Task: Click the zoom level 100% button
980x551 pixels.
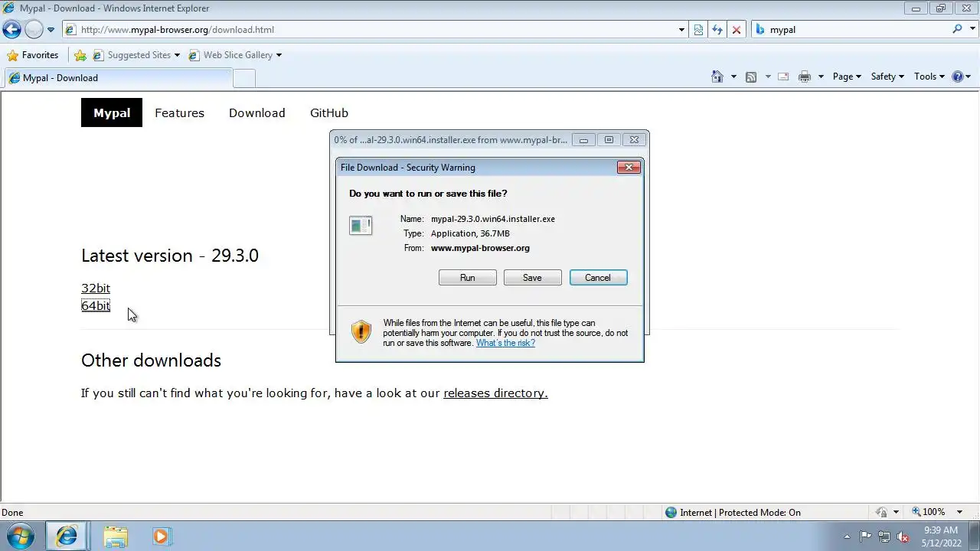Action: 929,512
